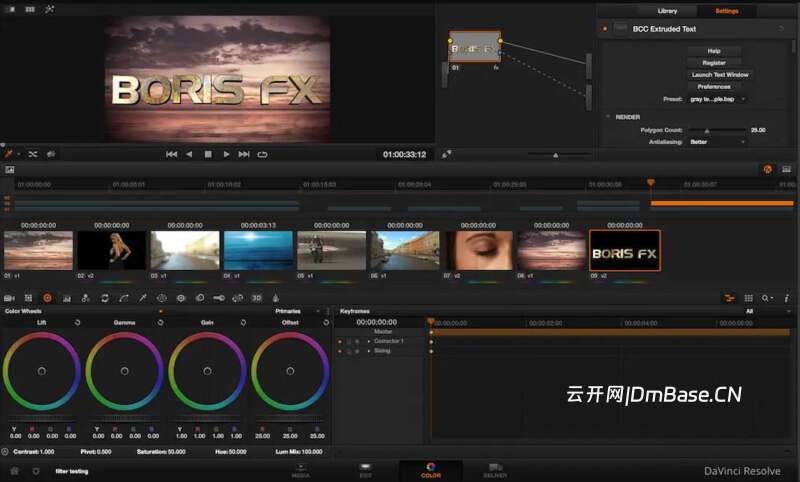Open project settings gear icon
Image resolution: width=800 pixels, height=482 pixels.
36,471
